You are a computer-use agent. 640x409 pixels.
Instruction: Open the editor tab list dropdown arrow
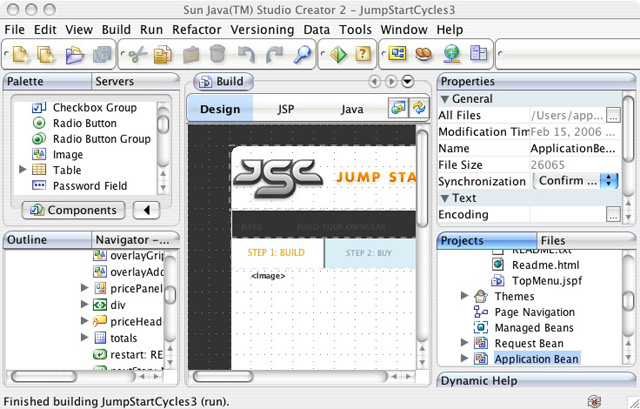point(407,82)
